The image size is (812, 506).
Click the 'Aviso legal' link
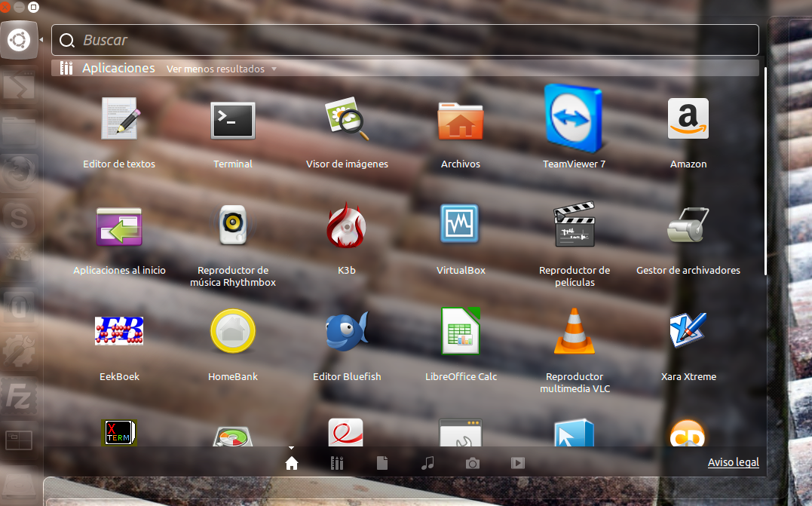click(x=733, y=462)
